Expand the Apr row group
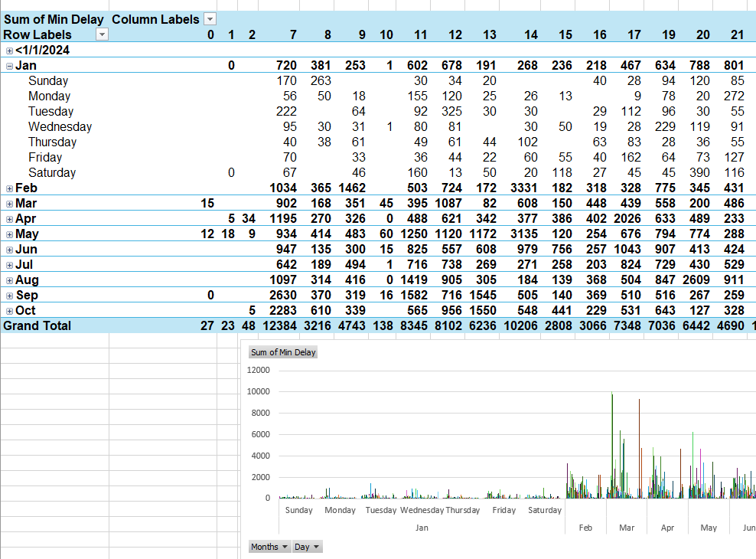 (x=9, y=220)
